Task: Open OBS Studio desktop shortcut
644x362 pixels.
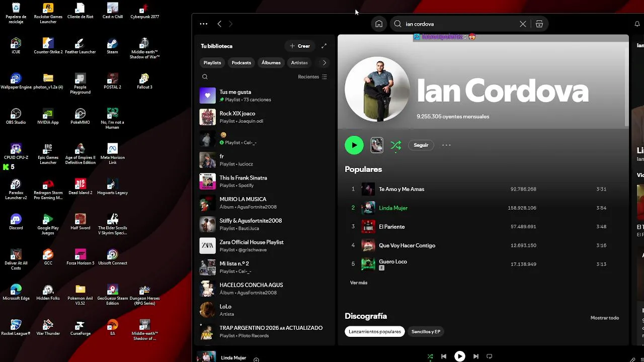Action: pyautogui.click(x=16, y=116)
